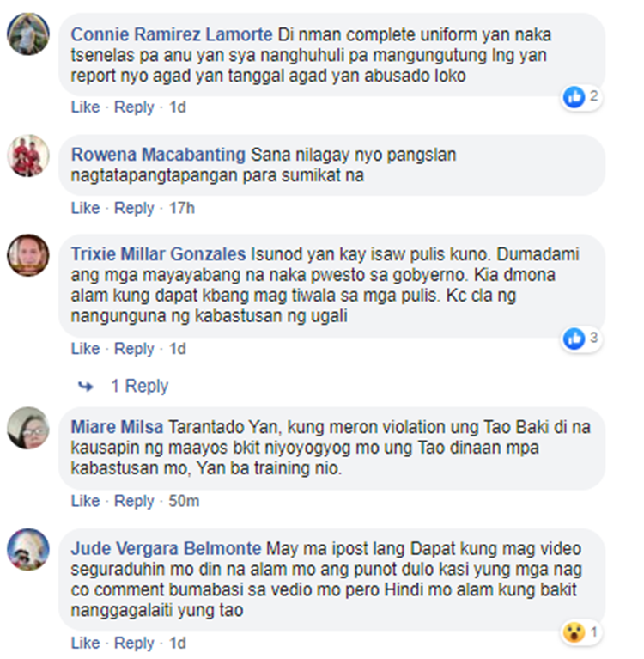Open the 50m timestamp on Miare's comment

pyautogui.click(x=184, y=501)
